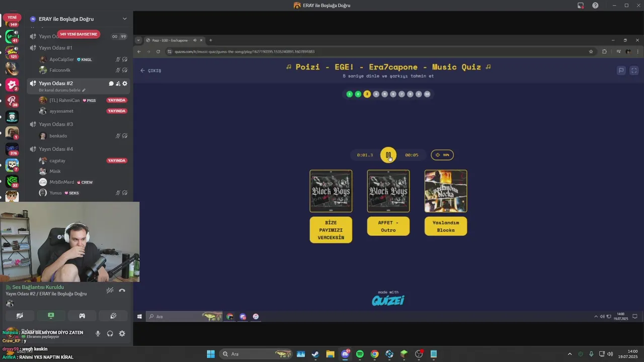Screen dimensions: 644x362
Task: Open Yayın Odası #2 channel settings gear
Action: coord(125,83)
